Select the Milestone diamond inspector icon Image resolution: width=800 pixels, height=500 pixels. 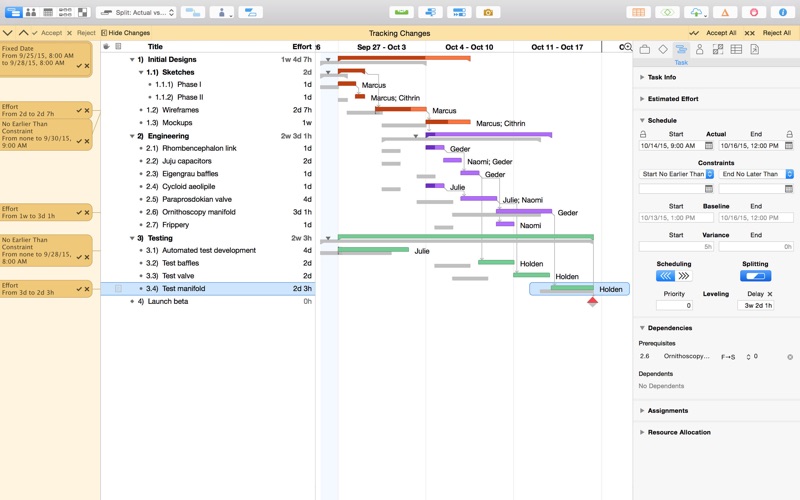(663, 49)
